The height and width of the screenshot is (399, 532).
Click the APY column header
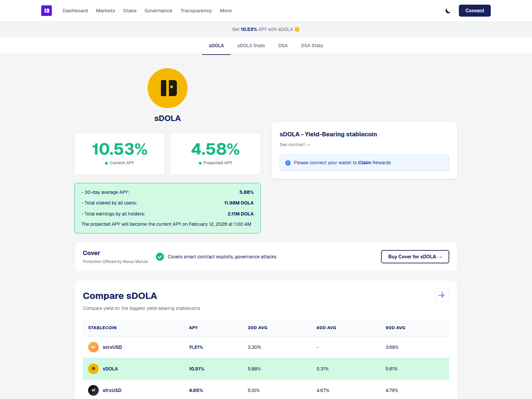(194, 328)
